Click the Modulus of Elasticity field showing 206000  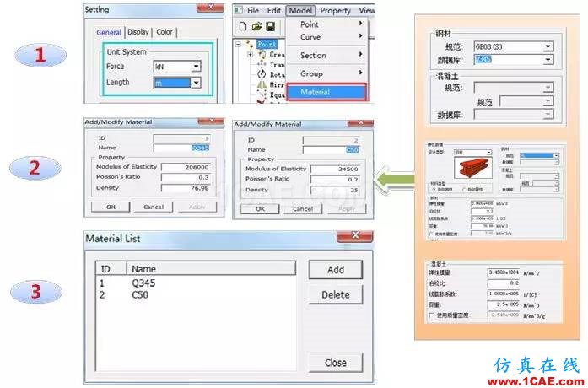tap(186, 167)
